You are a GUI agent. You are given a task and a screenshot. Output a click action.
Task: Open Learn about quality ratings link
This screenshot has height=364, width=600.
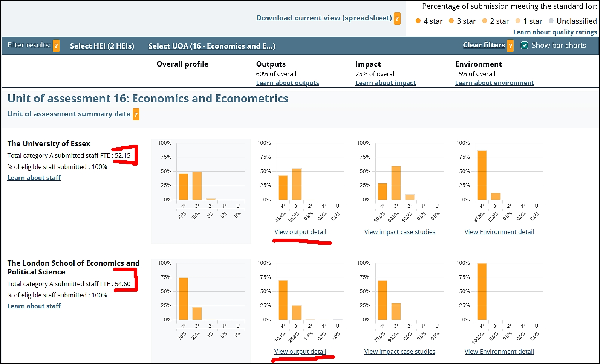click(x=555, y=32)
